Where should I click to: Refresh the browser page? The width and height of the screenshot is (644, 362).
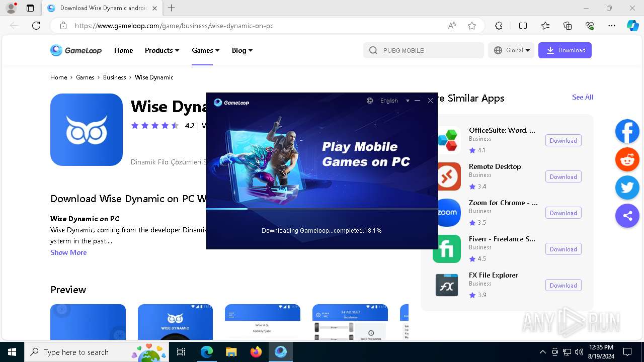(36, 26)
